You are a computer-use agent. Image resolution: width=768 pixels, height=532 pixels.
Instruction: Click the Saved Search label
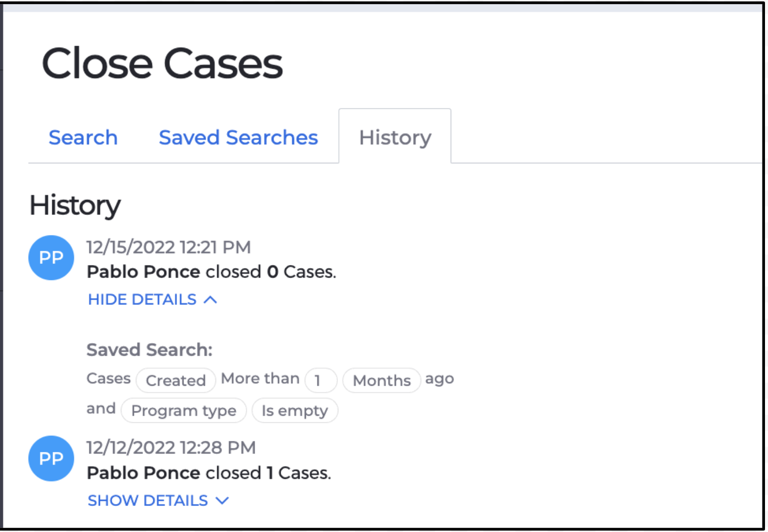click(149, 350)
